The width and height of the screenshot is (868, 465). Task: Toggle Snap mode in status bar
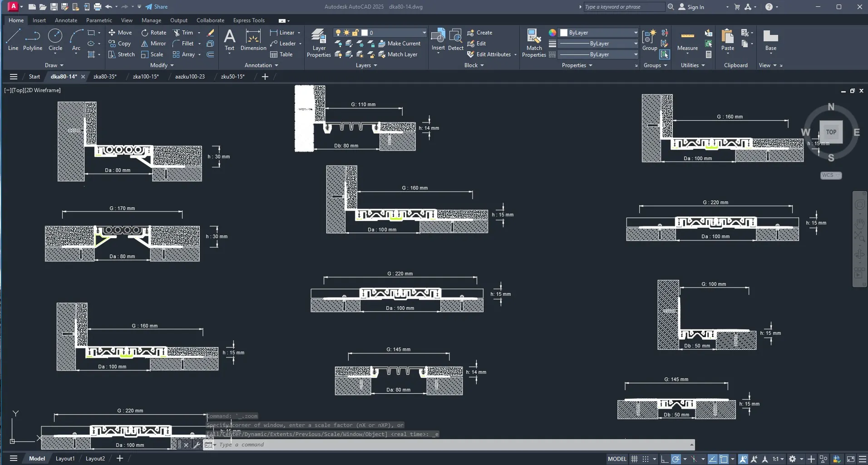[x=646, y=459]
